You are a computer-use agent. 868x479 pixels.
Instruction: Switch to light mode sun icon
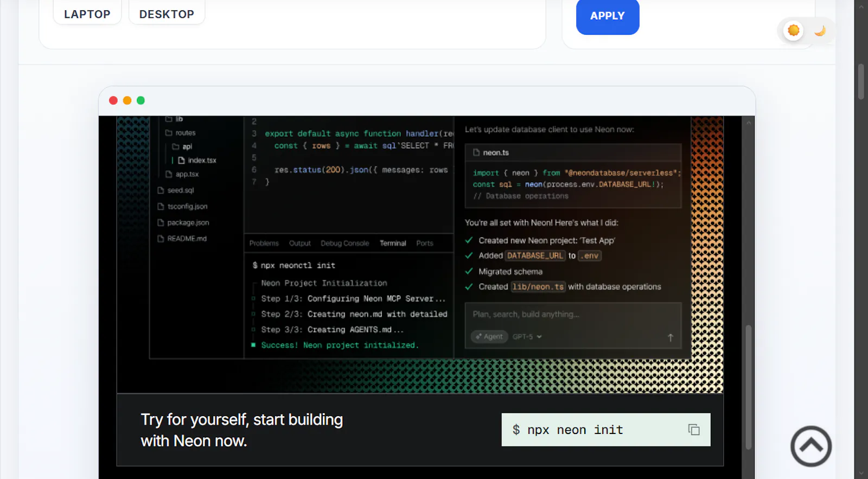pyautogui.click(x=794, y=30)
